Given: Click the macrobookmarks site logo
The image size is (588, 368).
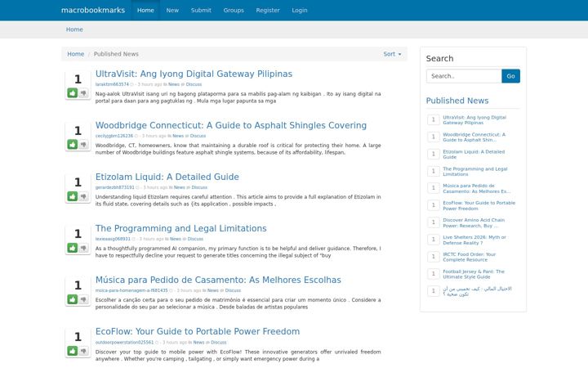Looking at the screenshot, I should (x=93, y=10).
